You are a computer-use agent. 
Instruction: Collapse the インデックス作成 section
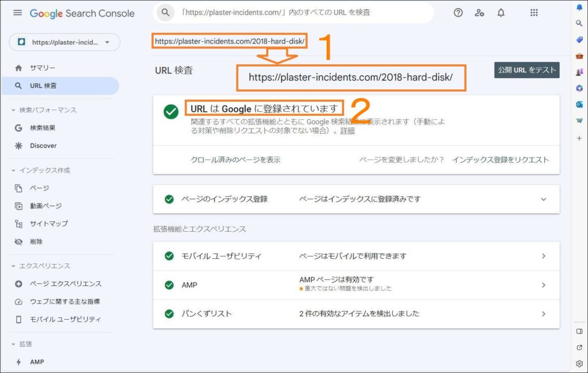coord(13,170)
